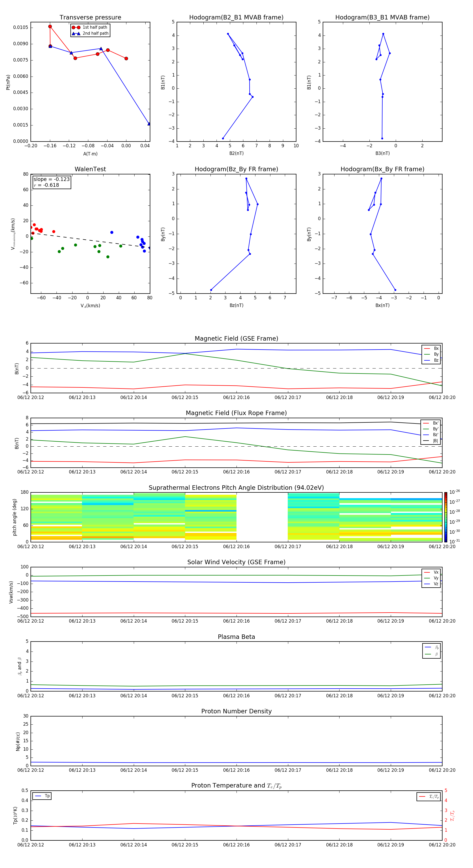
Task: Click the "Bx(nT)" x-axis label
Action: pos(382,305)
